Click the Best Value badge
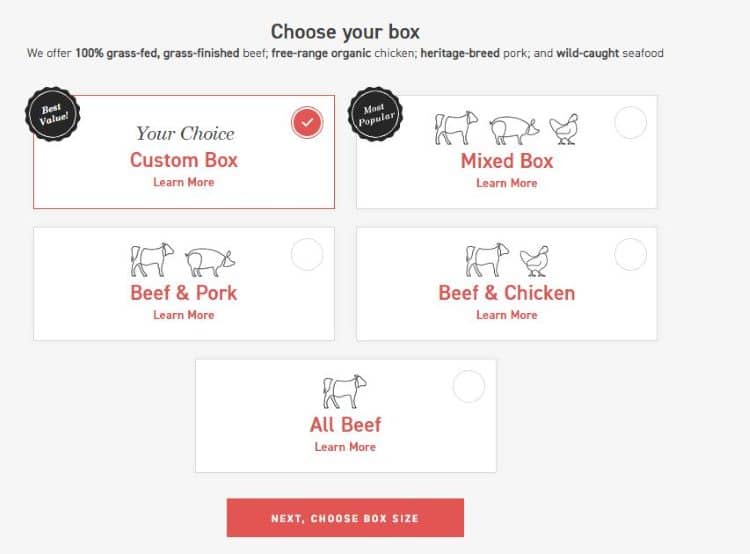This screenshot has width=750, height=554. coord(53,113)
